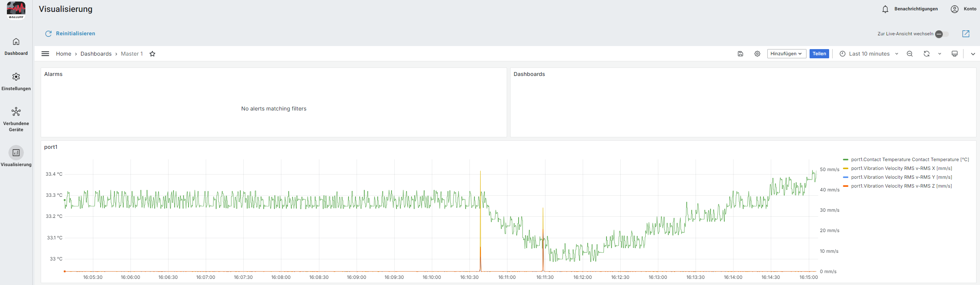Refresh the dashboard with the refresh icon
The height and width of the screenshot is (285, 980).
[926, 54]
